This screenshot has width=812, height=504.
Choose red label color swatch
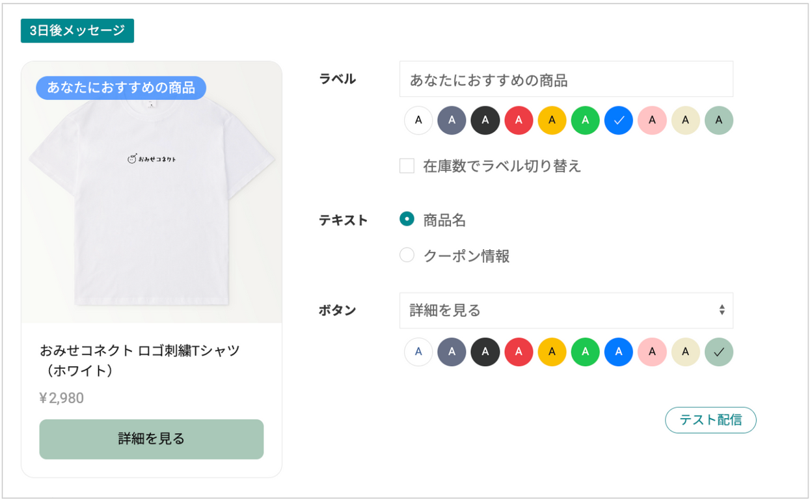coord(519,120)
